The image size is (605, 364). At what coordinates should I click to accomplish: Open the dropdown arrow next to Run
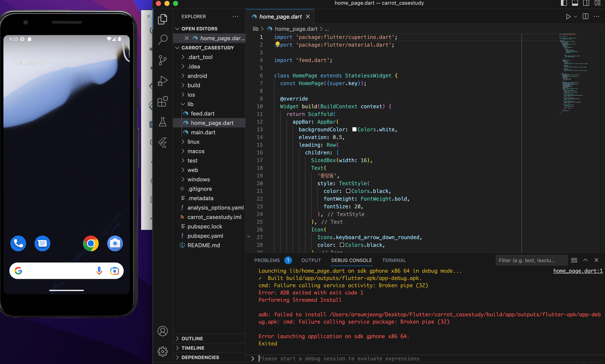[575, 17]
